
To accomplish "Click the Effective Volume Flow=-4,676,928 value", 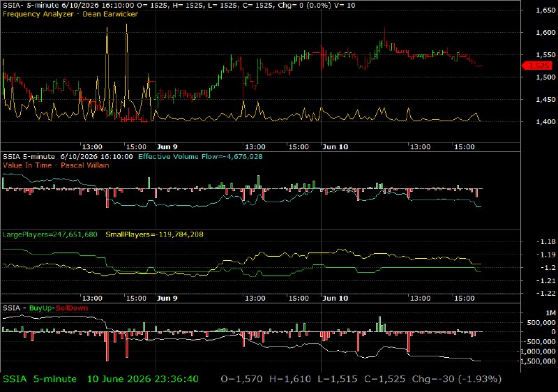I will [x=200, y=156].
